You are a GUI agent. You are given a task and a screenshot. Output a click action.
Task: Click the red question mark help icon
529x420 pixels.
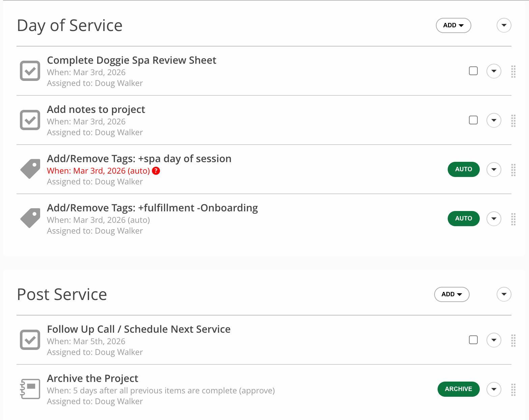(156, 171)
